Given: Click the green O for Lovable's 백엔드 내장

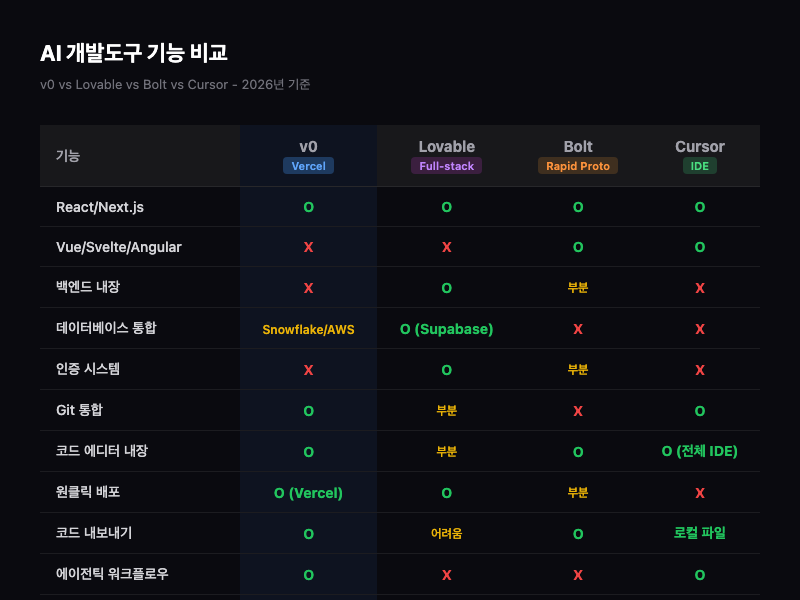Looking at the screenshot, I should click(446, 288).
